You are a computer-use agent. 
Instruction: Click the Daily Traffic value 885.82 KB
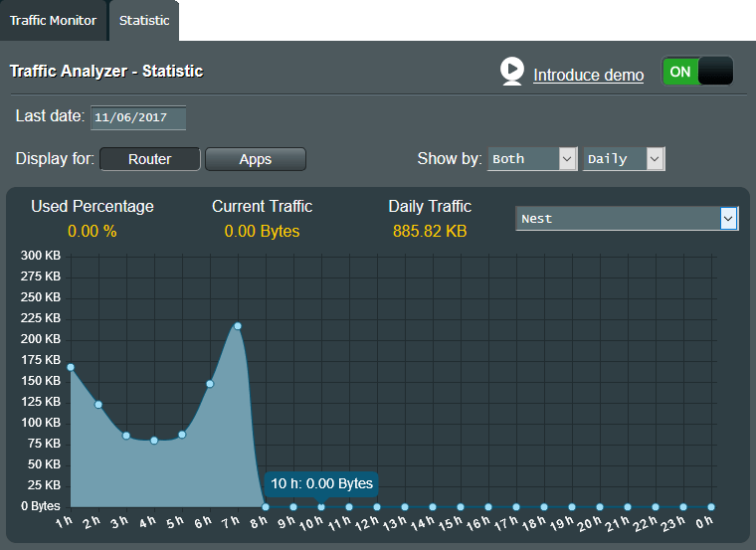pos(430,232)
